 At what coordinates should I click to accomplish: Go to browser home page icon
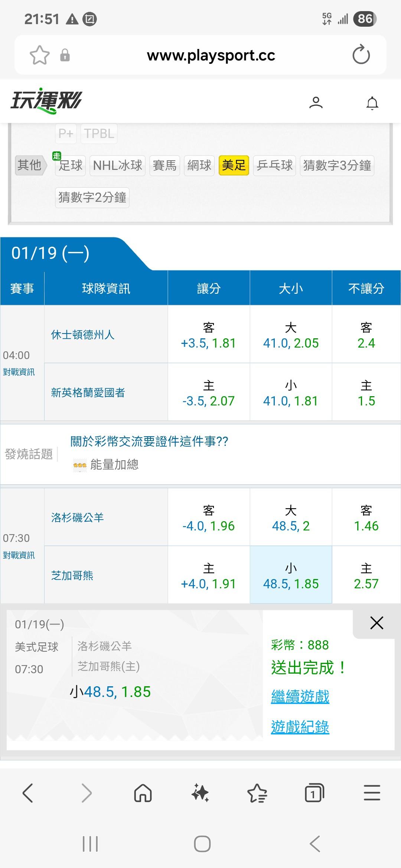point(143,793)
